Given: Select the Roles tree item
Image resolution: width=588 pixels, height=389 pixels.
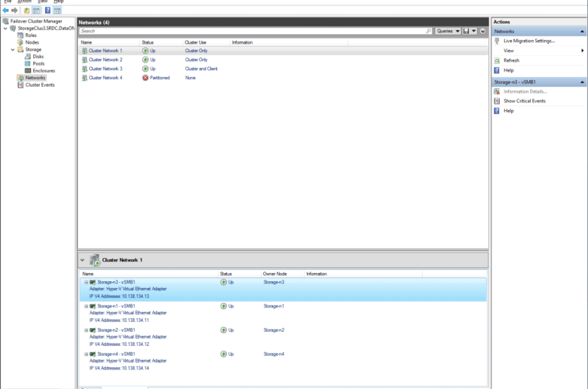Looking at the screenshot, I should (31, 35).
